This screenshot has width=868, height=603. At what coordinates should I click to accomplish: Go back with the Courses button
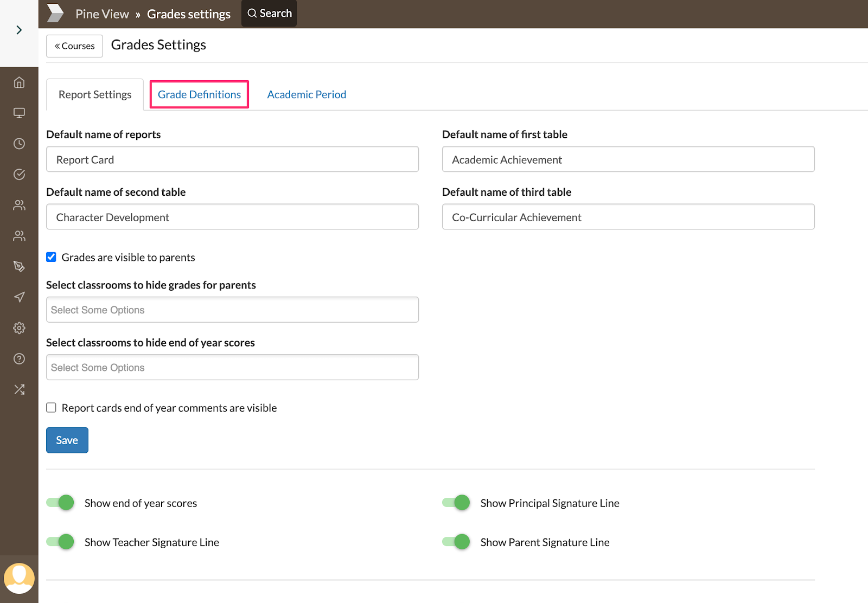tap(74, 46)
